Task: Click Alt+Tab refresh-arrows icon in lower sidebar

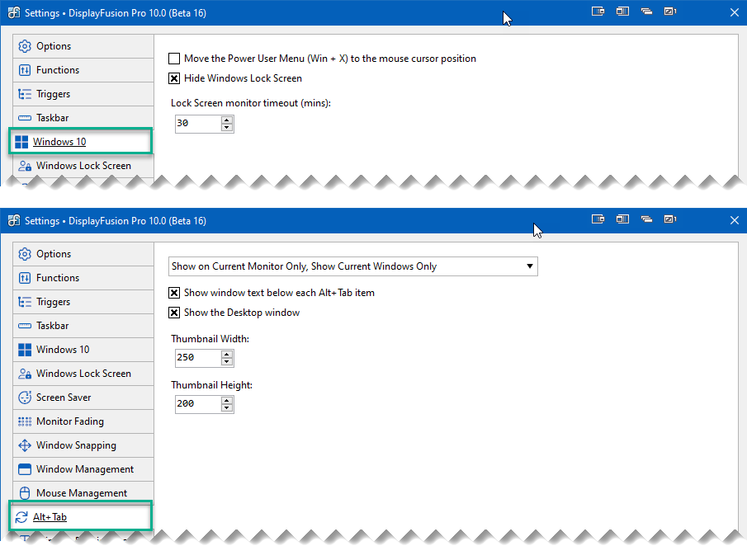Action: tap(21, 517)
